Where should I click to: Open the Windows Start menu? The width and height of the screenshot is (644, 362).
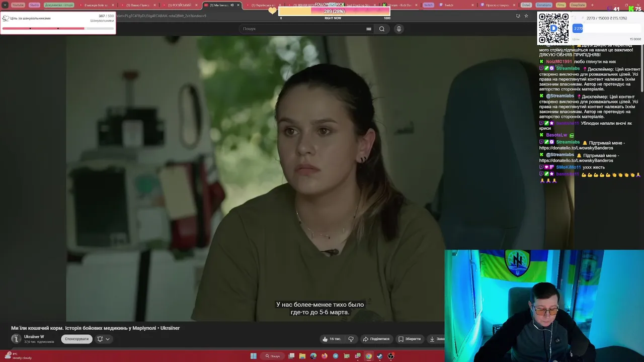pos(254,356)
